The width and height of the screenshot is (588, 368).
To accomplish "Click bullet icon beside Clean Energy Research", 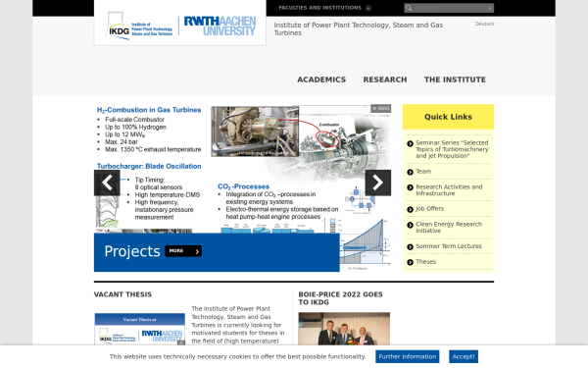I will 410,225.
